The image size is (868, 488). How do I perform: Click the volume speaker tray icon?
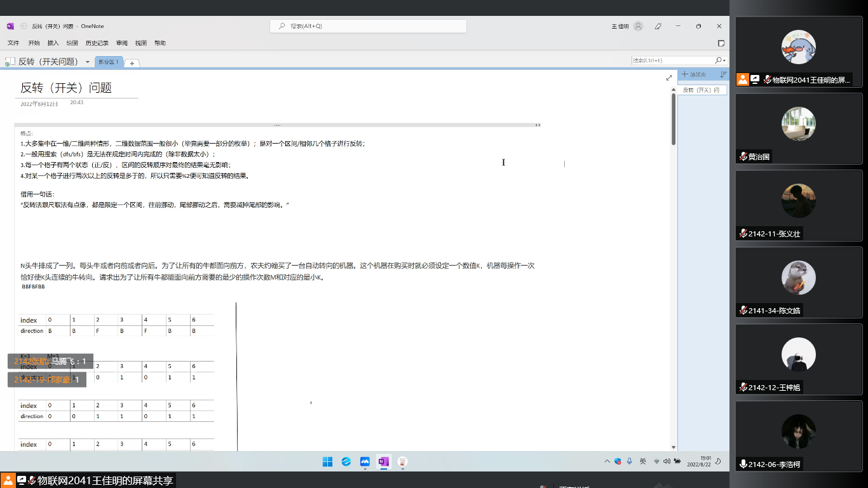pyautogui.click(x=667, y=461)
